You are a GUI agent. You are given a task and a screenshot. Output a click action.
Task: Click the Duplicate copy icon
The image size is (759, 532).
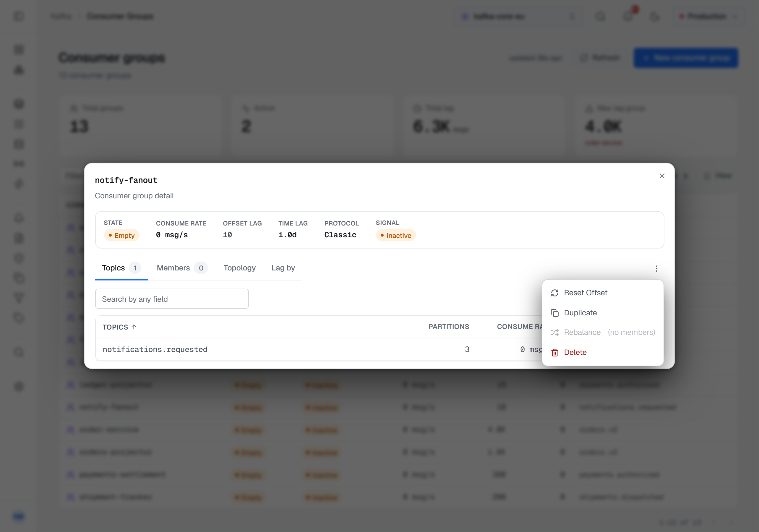coord(555,312)
